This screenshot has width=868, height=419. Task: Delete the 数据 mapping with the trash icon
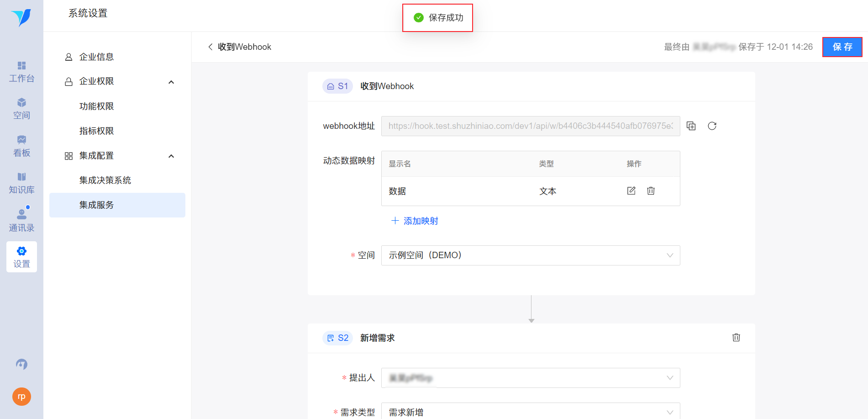click(x=651, y=191)
